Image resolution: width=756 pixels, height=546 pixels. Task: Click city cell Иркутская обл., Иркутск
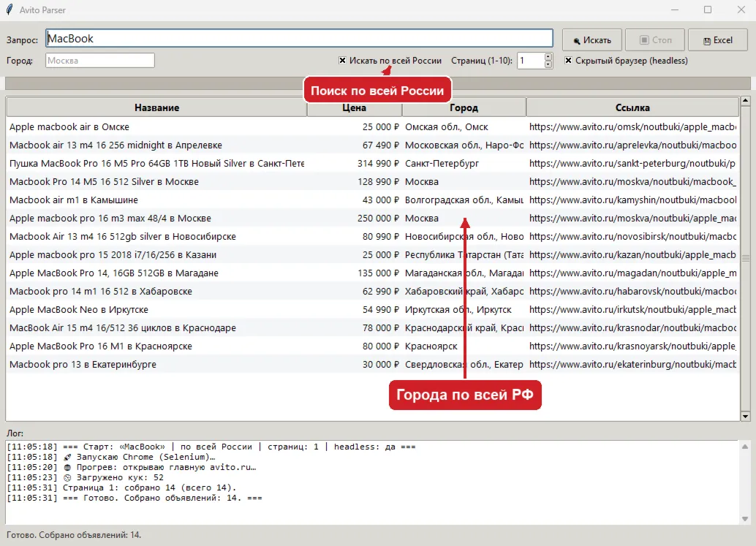point(458,310)
